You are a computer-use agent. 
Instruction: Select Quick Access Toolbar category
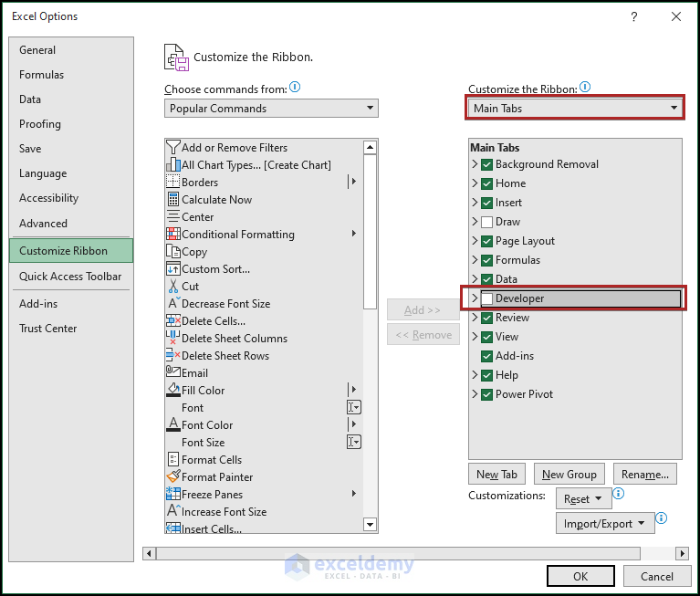(x=71, y=277)
